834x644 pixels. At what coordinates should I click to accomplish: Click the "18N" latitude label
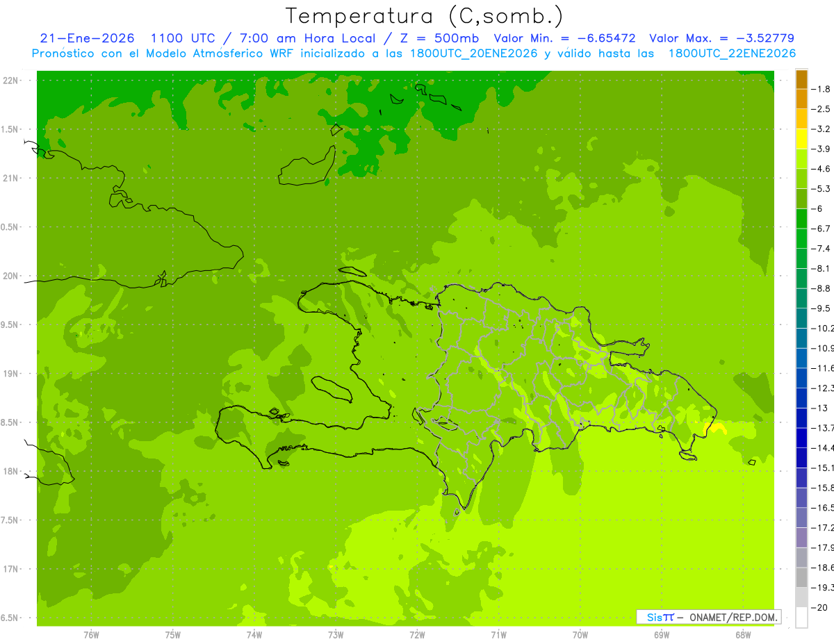click(12, 471)
